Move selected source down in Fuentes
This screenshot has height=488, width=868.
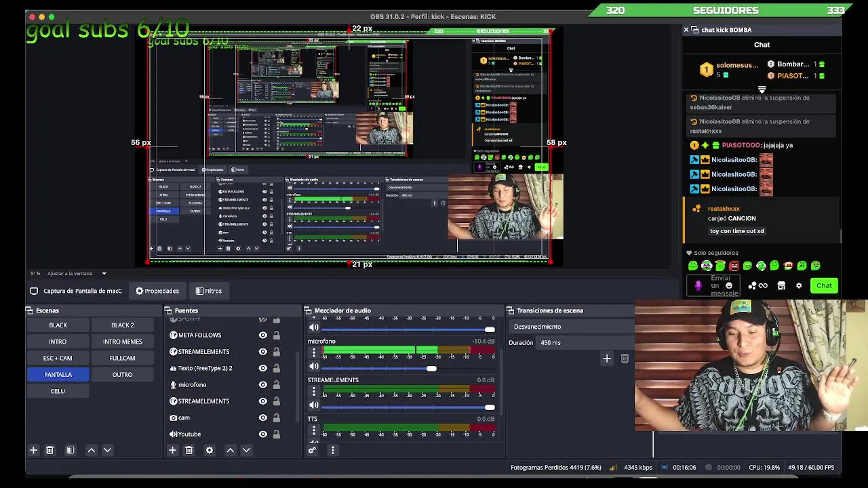click(x=246, y=450)
